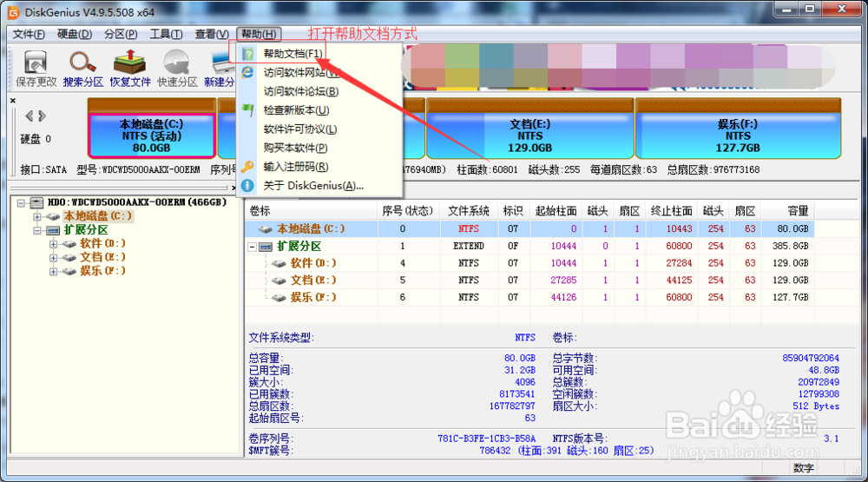The height and width of the screenshot is (482, 868).
Task: Click the drive icon beside 文档(E:) in tree
Action: (69, 258)
